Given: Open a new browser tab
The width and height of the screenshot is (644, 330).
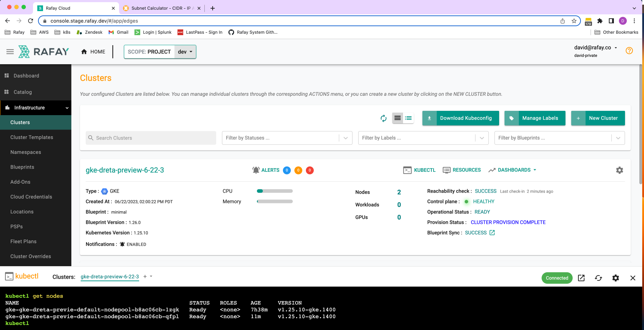Looking at the screenshot, I should pos(213,8).
